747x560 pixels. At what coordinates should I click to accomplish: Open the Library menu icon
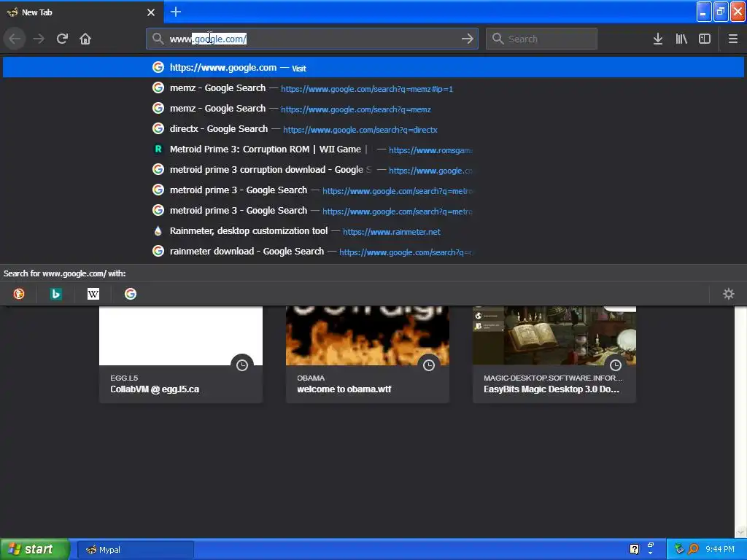click(x=681, y=39)
